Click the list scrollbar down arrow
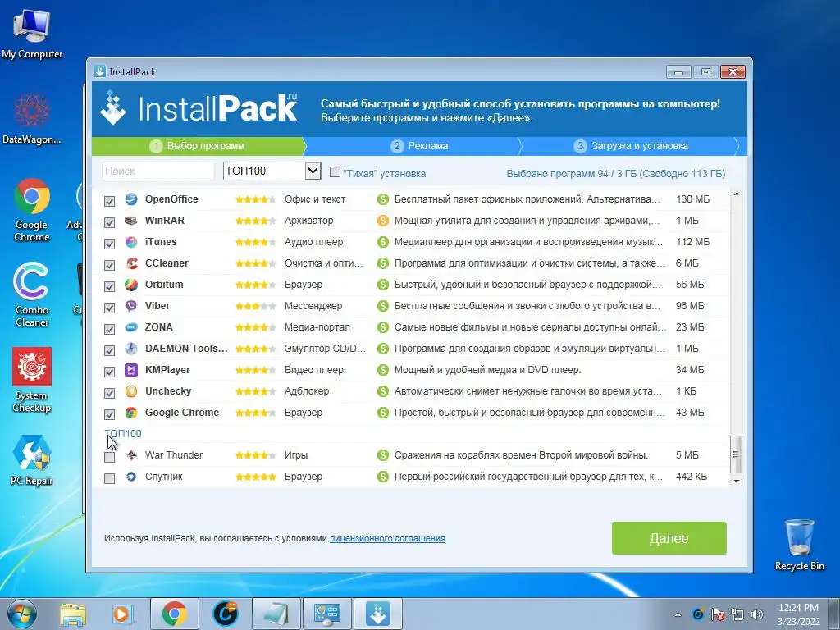This screenshot has width=840, height=630. coord(737,481)
